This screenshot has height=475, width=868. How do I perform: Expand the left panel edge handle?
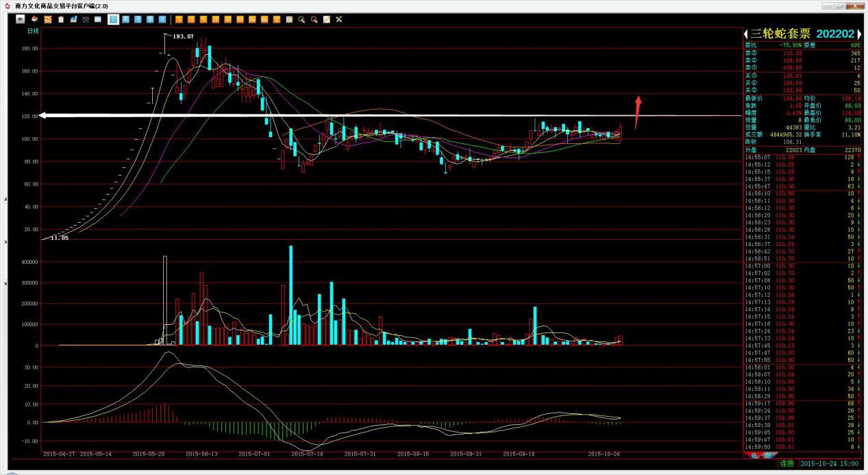coord(6,241)
